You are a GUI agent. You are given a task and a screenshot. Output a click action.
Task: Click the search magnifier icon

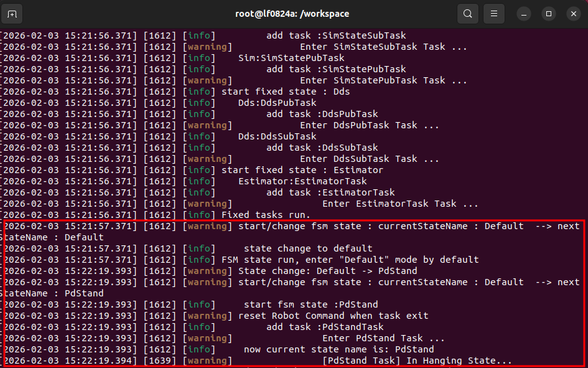(467, 13)
